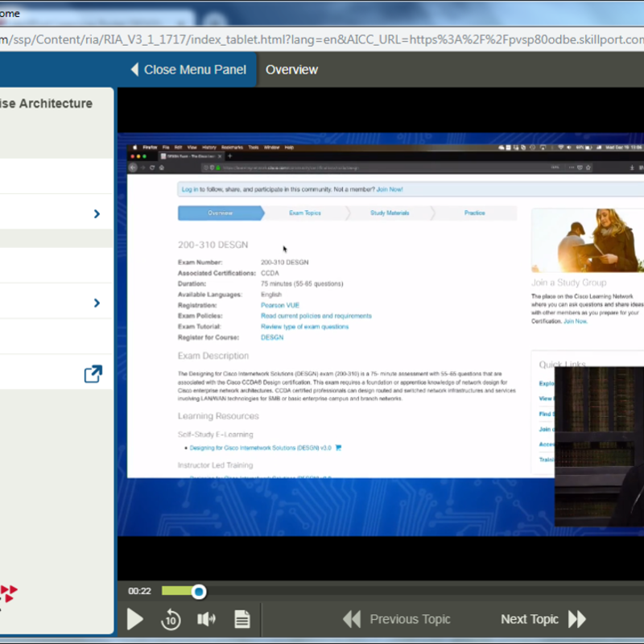Click the green played portion of progress bar
The image size is (644, 644).
coord(176,591)
